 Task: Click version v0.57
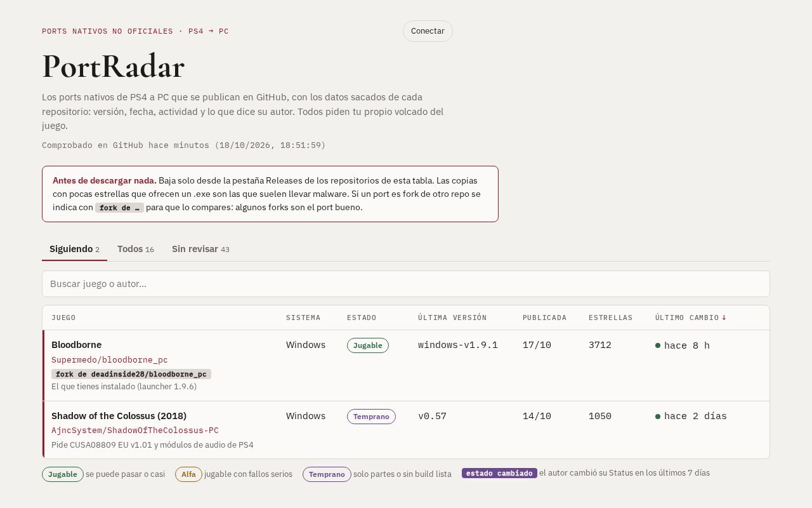coord(432,417)
